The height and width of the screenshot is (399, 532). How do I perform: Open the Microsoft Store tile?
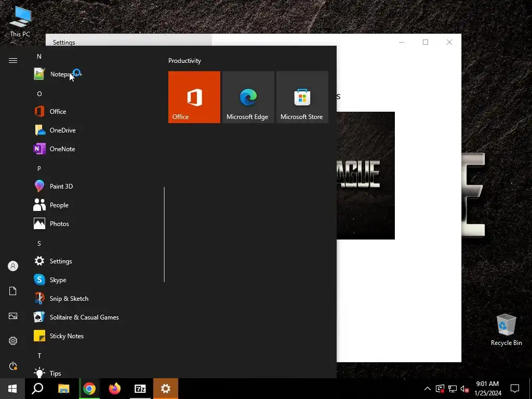[302, 97]
